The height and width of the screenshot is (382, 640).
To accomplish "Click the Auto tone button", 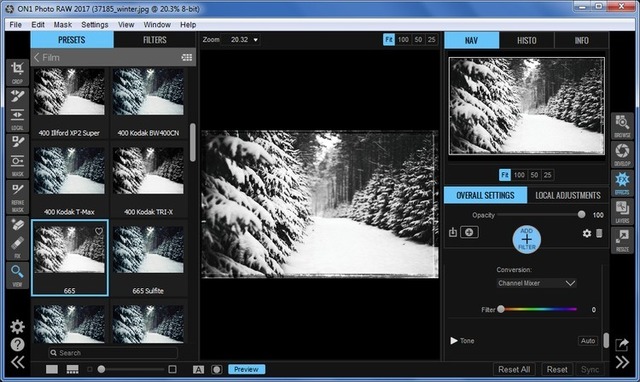I will click(588, 341).
